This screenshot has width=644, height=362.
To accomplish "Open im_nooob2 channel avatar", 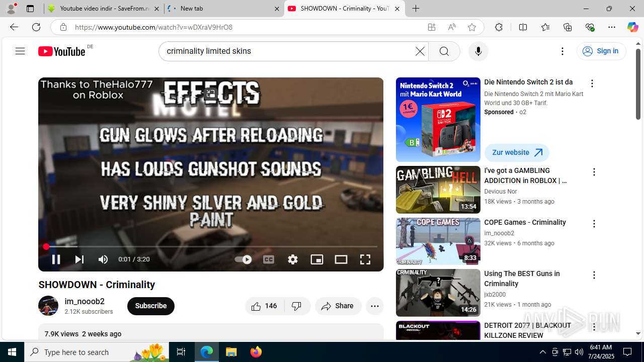I will (x=48, y=306).
